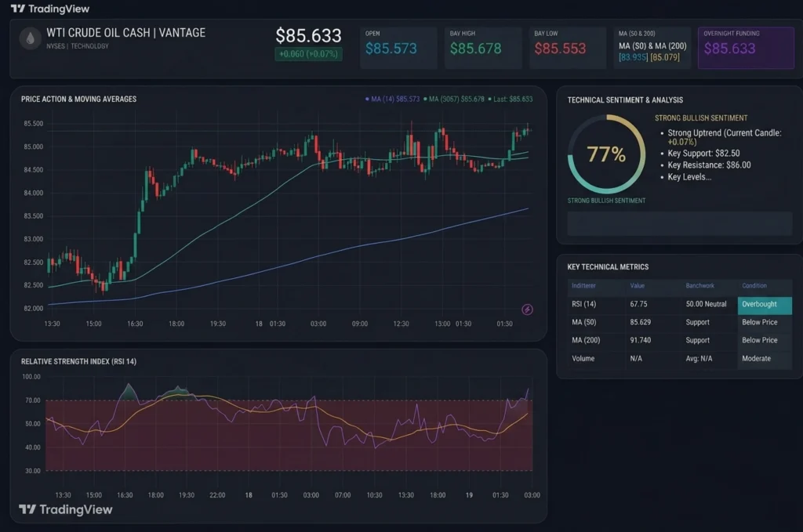Click the Volume row label

click(x=583, y=359)
